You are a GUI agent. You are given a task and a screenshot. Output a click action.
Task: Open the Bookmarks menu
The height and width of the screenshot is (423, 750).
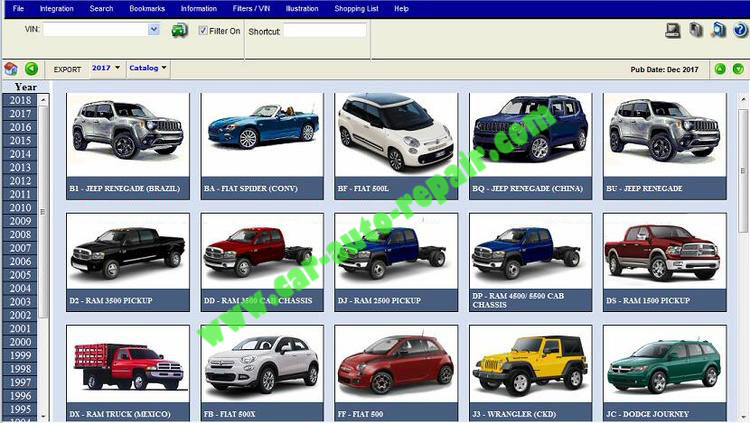[147, 9]
